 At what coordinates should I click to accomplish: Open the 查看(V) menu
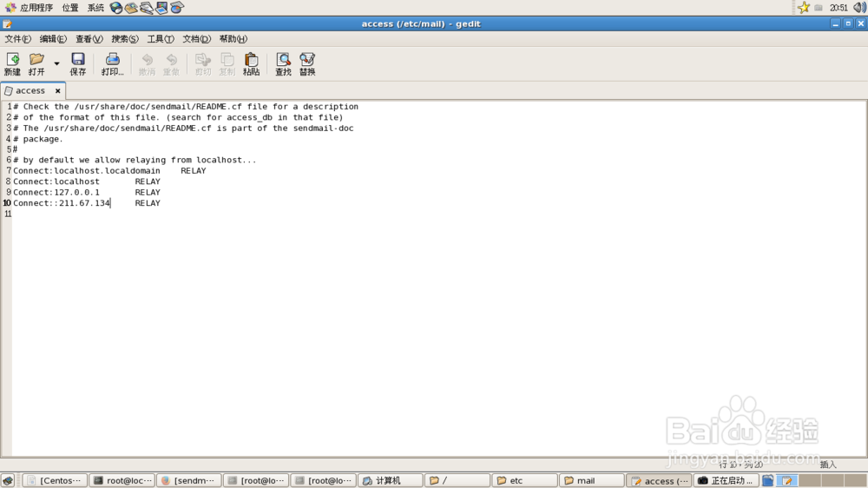89,39
